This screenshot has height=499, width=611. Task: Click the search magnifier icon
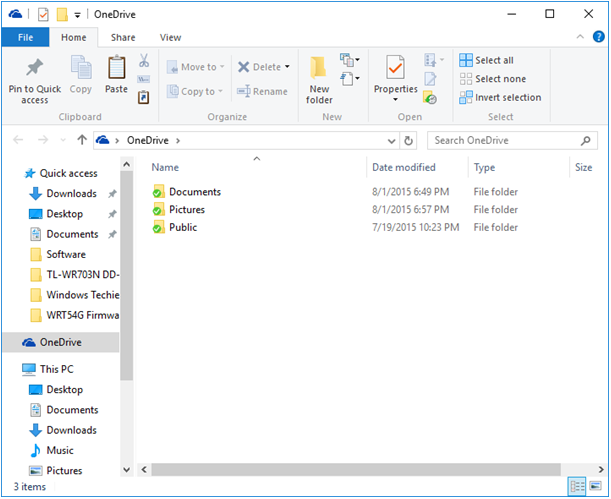click(585, 141)
